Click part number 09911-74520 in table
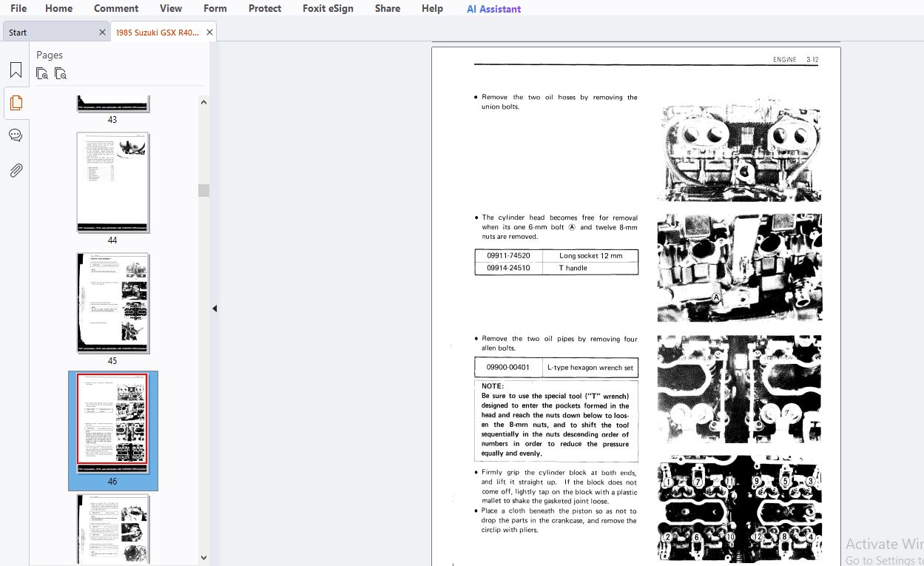Screen dimensions: 924x566 [508, 255]
